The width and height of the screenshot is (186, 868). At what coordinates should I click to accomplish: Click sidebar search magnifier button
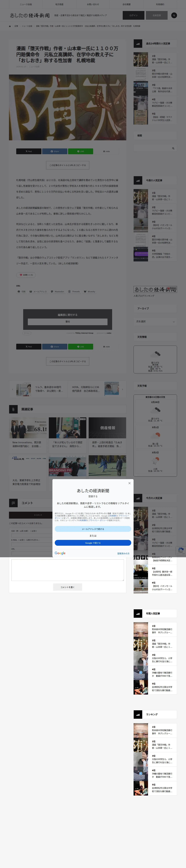tap(173, 148)
